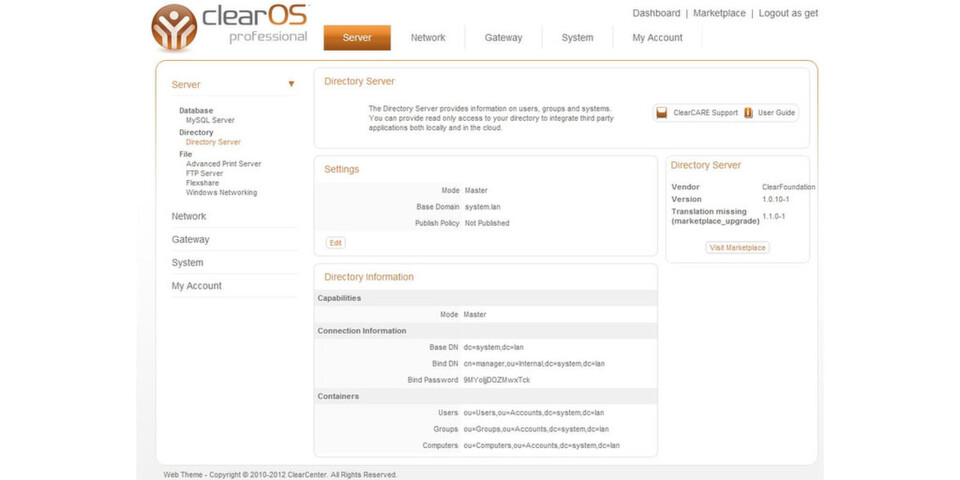Switch to the My Account top tab
The width and height of the screenshot is (960, 480).
tap(657, 37)
